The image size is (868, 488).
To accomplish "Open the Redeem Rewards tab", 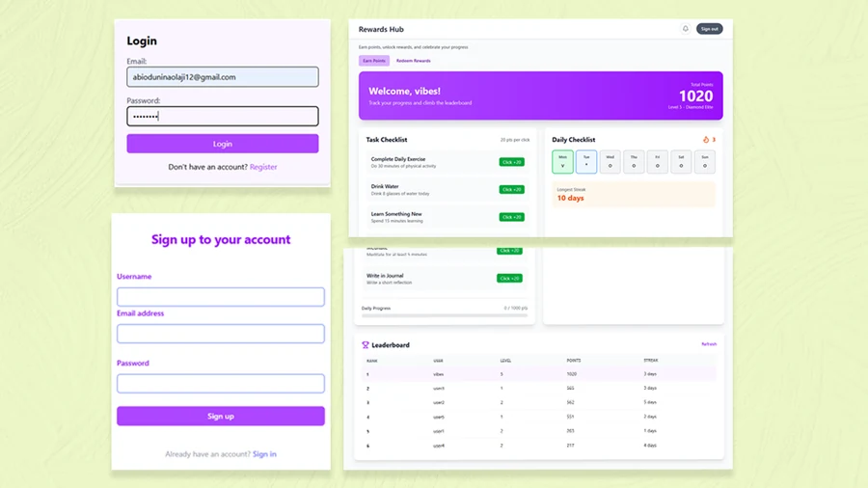I will pyautogui.click(x=413, y=61).
